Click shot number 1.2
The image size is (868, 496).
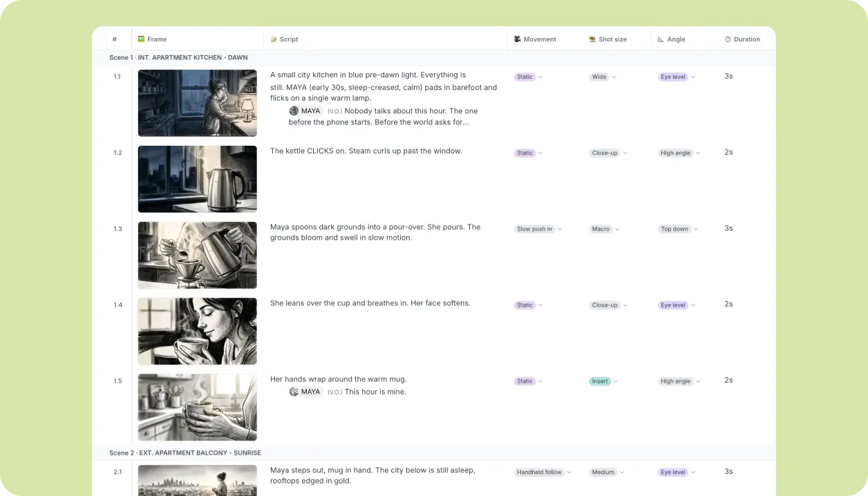coord(117,153)
